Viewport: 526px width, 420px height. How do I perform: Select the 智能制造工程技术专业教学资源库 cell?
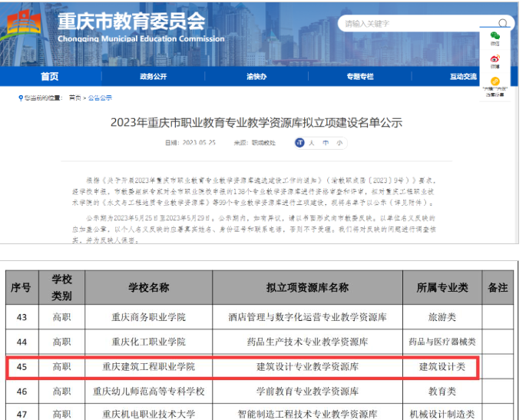pyautogui.click(x=307, y=412)
